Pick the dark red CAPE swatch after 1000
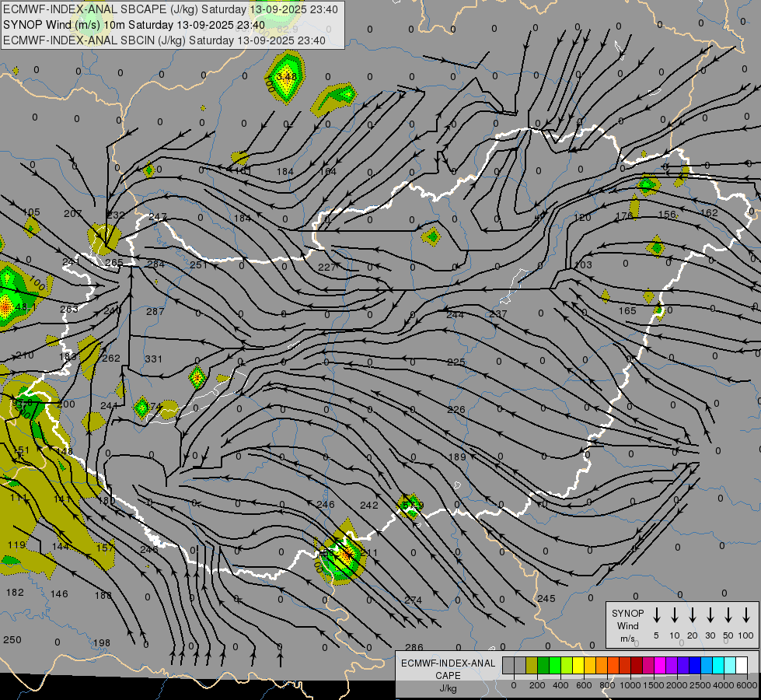This screenshot has height=700, width=761. click(637, 665)
